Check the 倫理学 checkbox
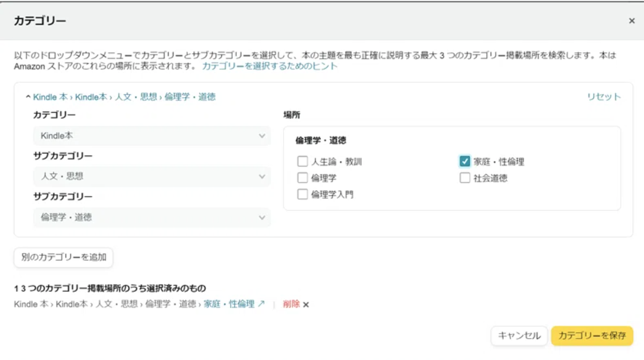Screen dimensions: 644x360 pyautogui.click(x=303, y=178)
